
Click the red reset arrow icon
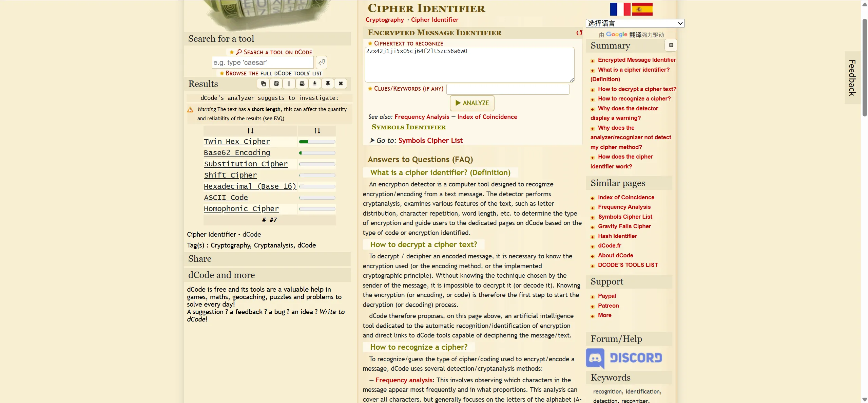(579, 33)
